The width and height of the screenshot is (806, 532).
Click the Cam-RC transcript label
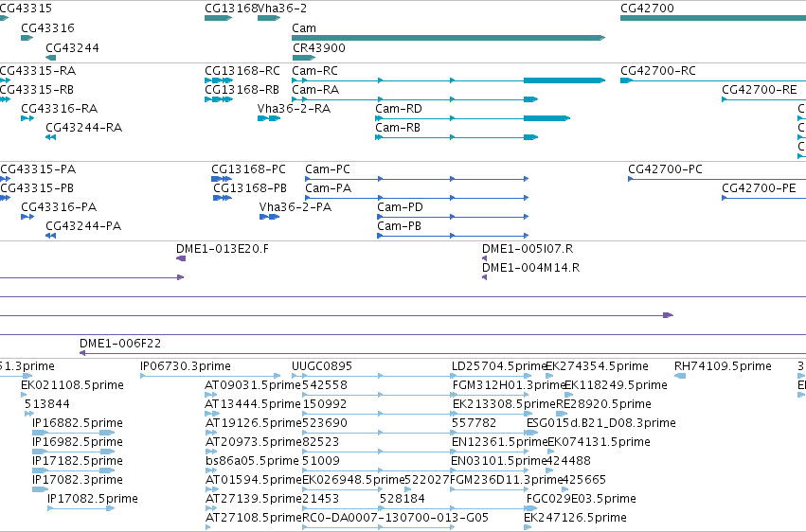pyautogui.click(x=314, y=70)
